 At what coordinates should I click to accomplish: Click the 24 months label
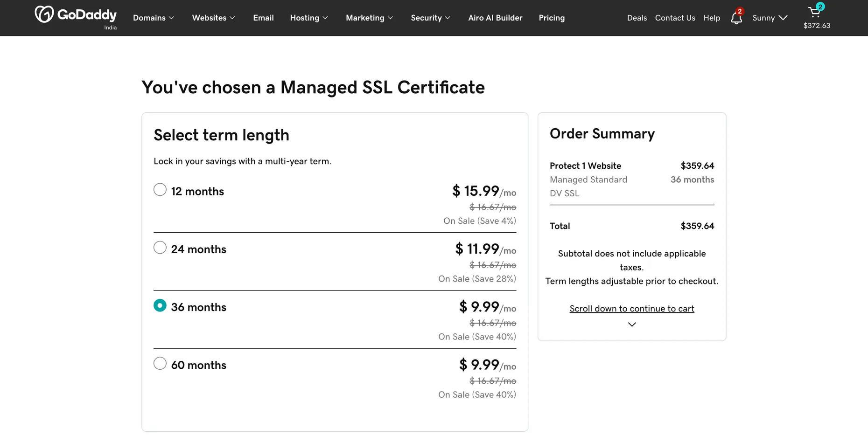tap(199, 249)
